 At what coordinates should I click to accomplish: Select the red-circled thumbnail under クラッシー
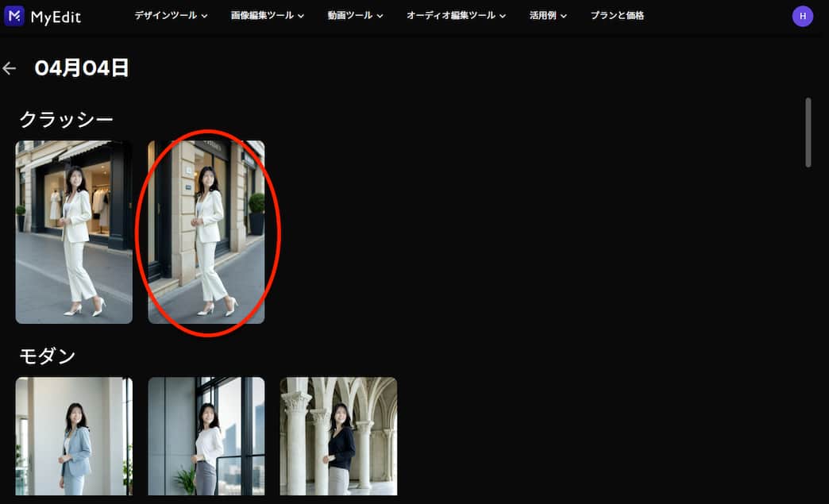pyautogui.click(x=206, y=232)
